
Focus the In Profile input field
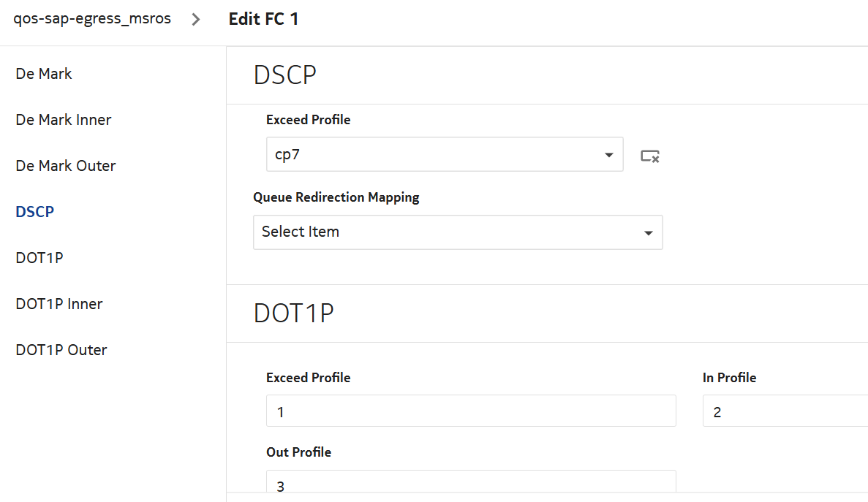(785, 411)
